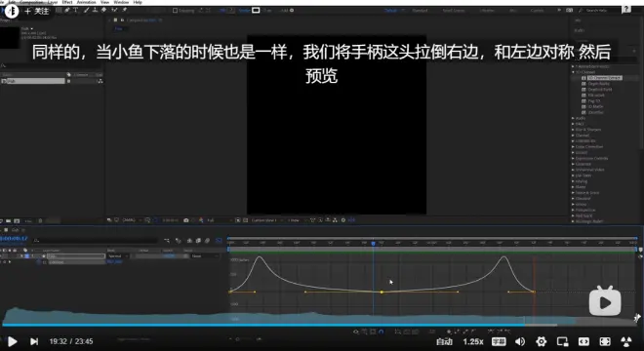The width and height of the screenshot is (644, 351).
Task: Open the Animation menu
Action: point(86,2)
